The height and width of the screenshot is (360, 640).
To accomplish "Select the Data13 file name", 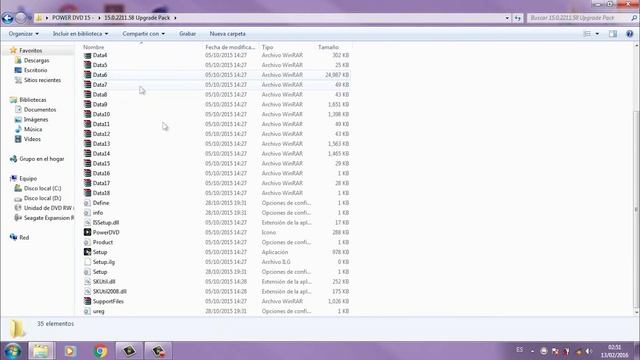I will click(x=101, y=144).
